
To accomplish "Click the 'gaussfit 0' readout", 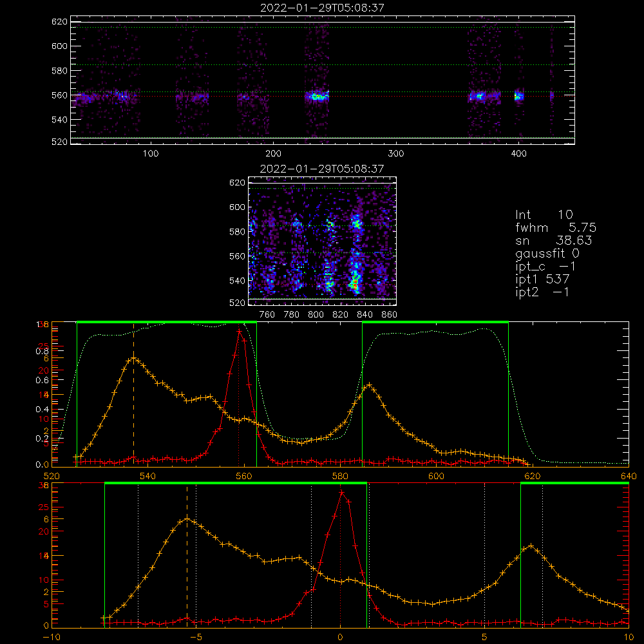I will pos(547,253).
